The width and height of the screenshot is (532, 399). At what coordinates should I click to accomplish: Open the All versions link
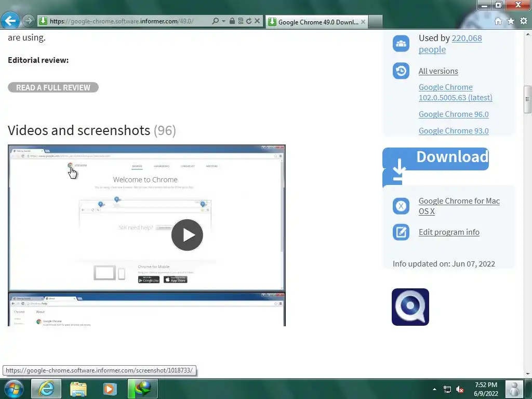(438, 71)
